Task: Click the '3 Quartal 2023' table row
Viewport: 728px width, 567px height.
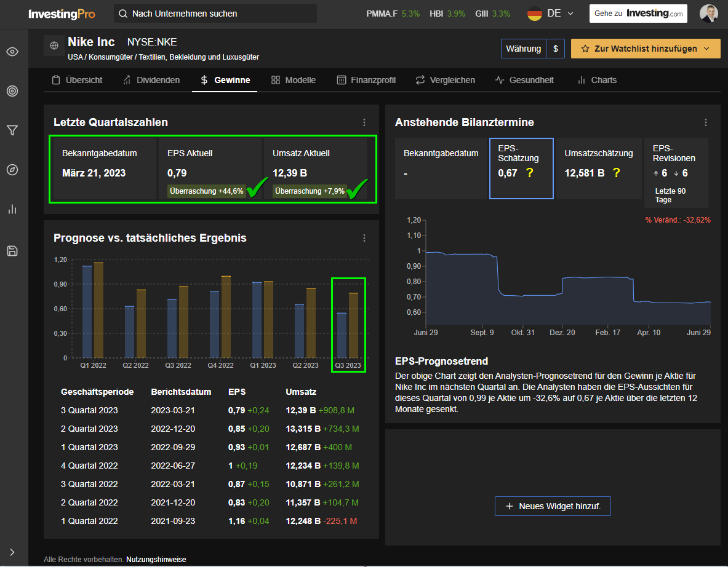Action: coord(210,411)
